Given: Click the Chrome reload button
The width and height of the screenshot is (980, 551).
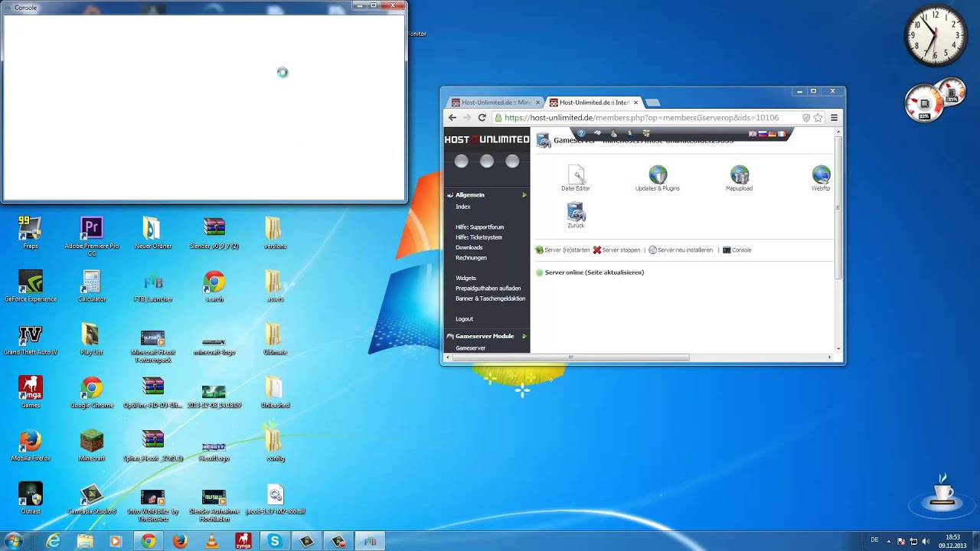Looking at the screenshot, I should click(x=482, y=118).
